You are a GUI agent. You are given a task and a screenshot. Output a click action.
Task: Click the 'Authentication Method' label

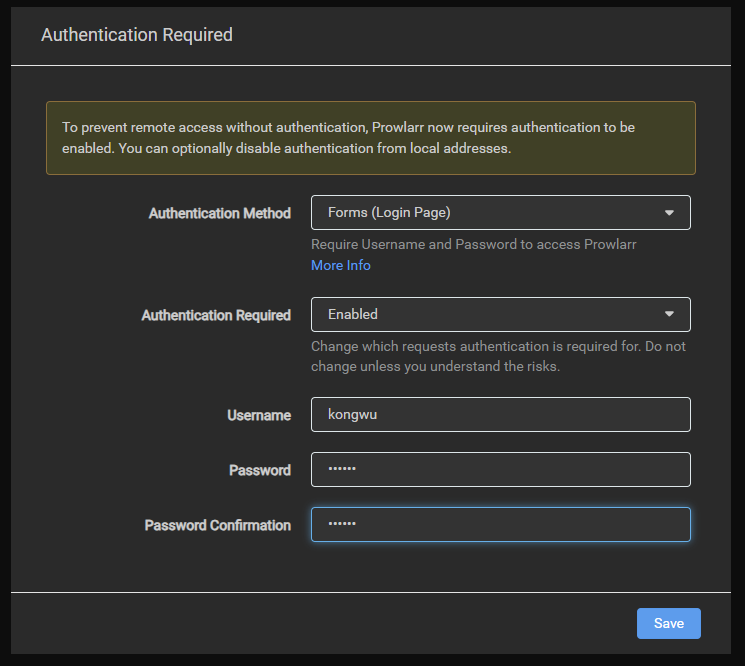point(220,213)
